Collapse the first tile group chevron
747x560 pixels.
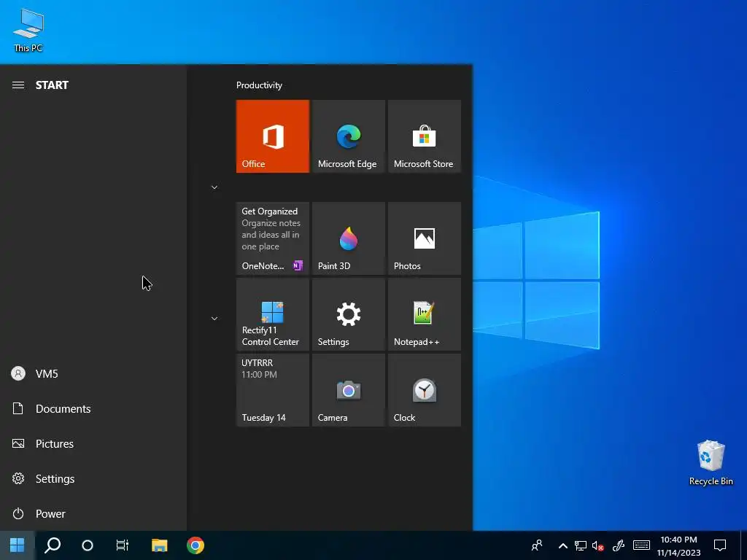pos(214,187)
